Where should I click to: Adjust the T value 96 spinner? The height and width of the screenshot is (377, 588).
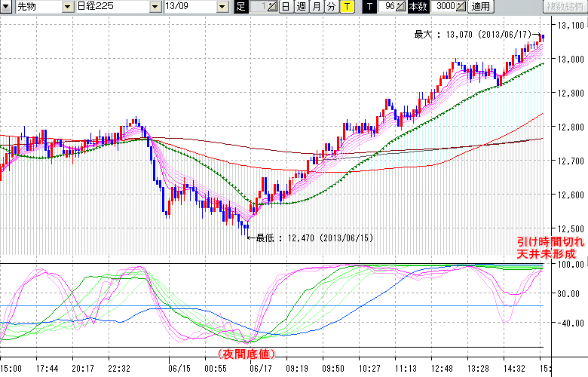point(400,7)
